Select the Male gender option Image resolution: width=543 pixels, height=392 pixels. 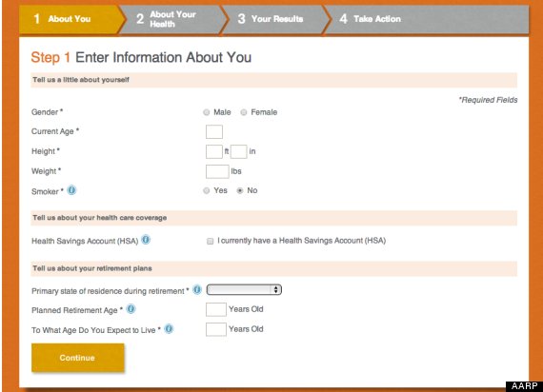pyautogui.click(x=207, y=112)
